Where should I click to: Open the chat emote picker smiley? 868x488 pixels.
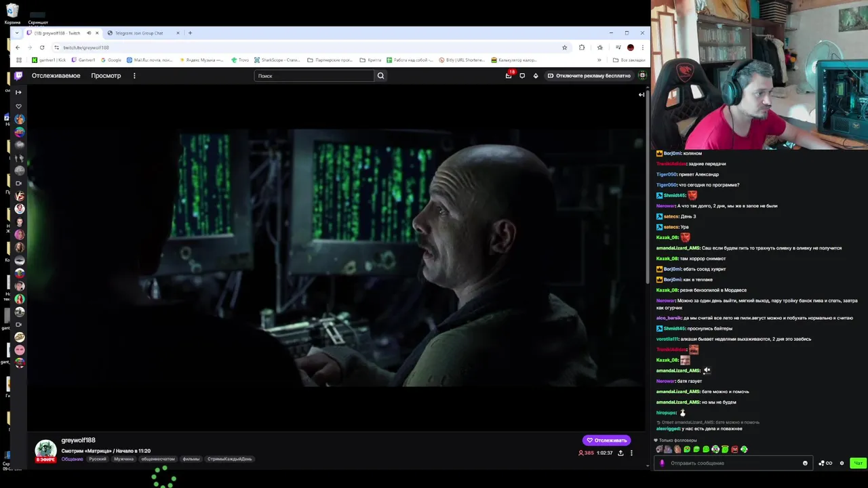click(x=805, y=464)
